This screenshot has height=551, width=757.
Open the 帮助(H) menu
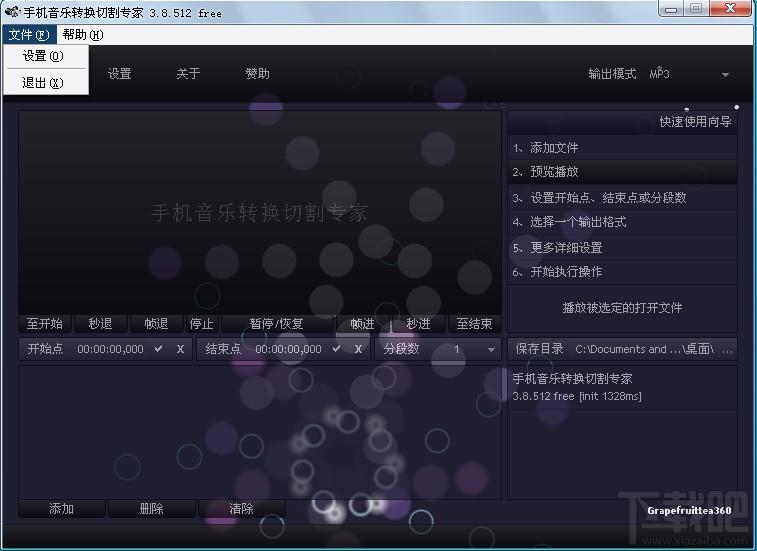pos(83,35)
